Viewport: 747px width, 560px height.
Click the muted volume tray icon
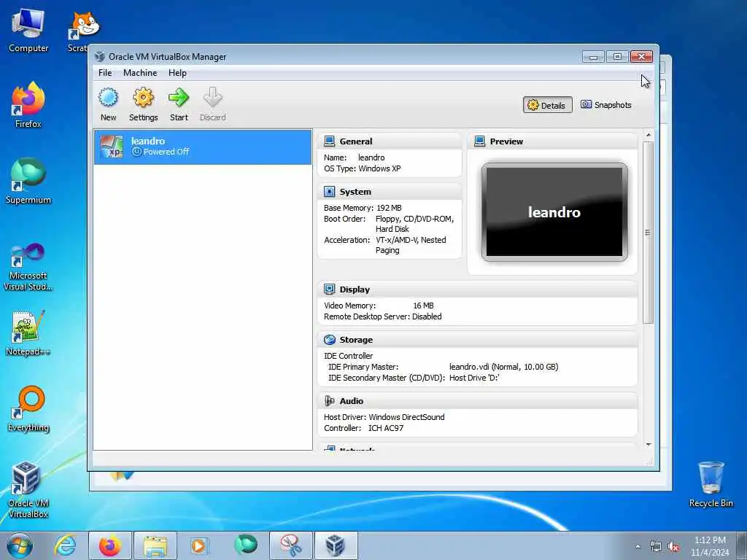coord(673,547)
